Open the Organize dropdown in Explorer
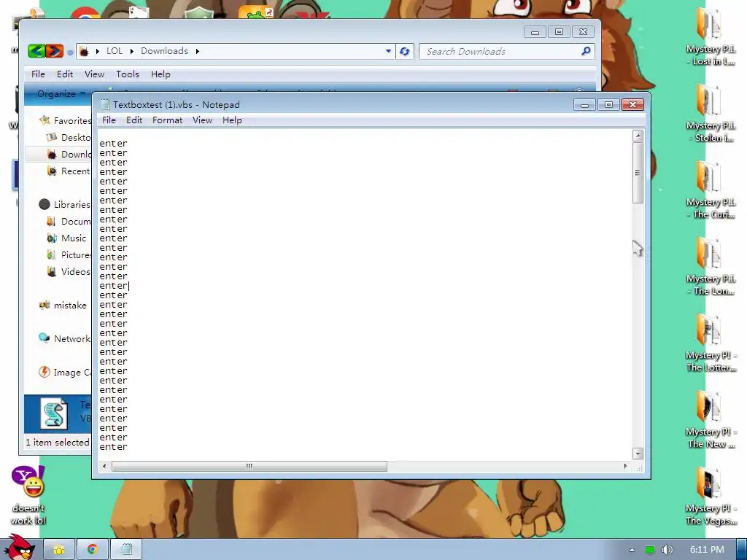 coord(61,94)
